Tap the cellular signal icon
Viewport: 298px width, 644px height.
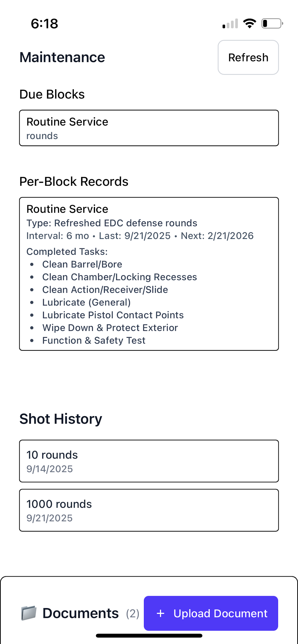[x=230, y=23]
